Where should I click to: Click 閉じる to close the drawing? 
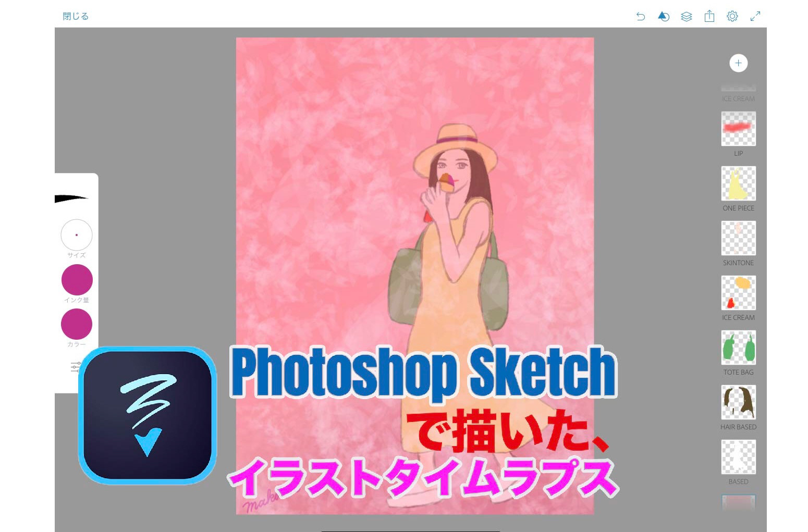tap(76, 16)
